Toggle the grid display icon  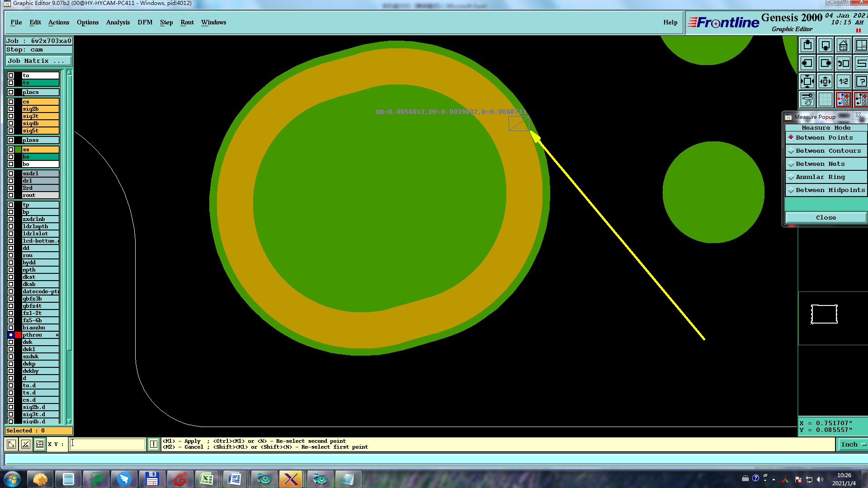826,99
